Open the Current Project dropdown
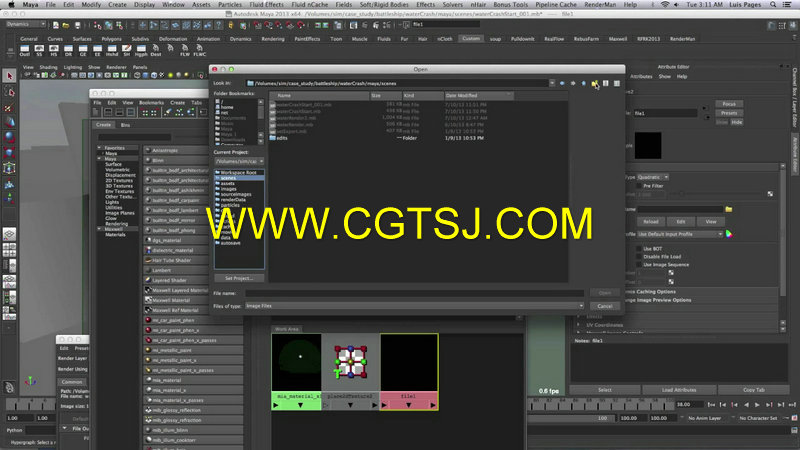The height and width of the screenshot is (450, 800). (x=239, y=161)
